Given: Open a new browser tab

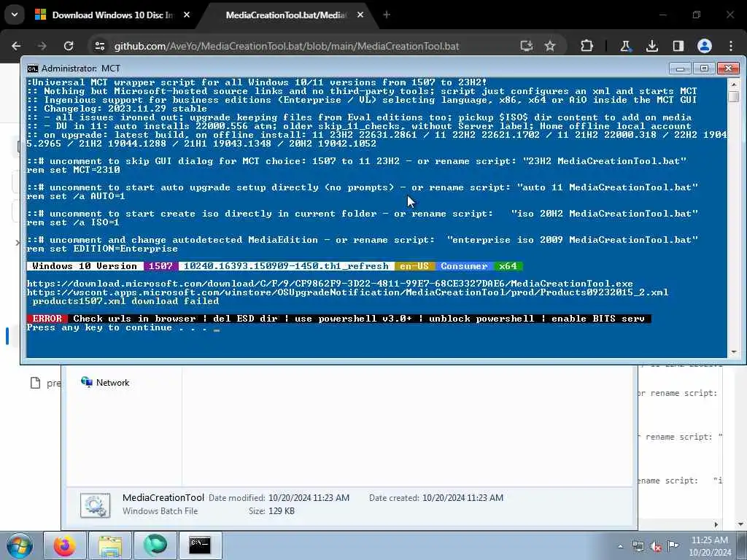Looking at the screenshot, I should (x=387, y=15).
